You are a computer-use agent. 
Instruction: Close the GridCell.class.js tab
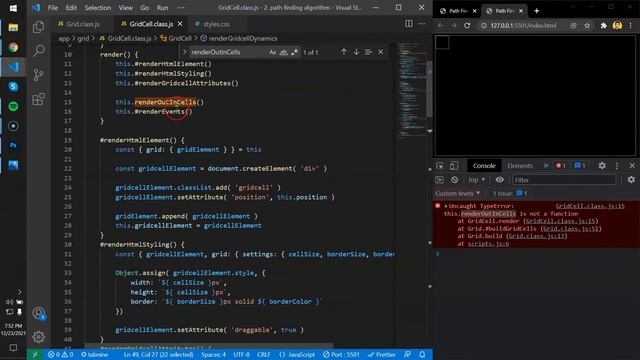(x=180, y=24)
